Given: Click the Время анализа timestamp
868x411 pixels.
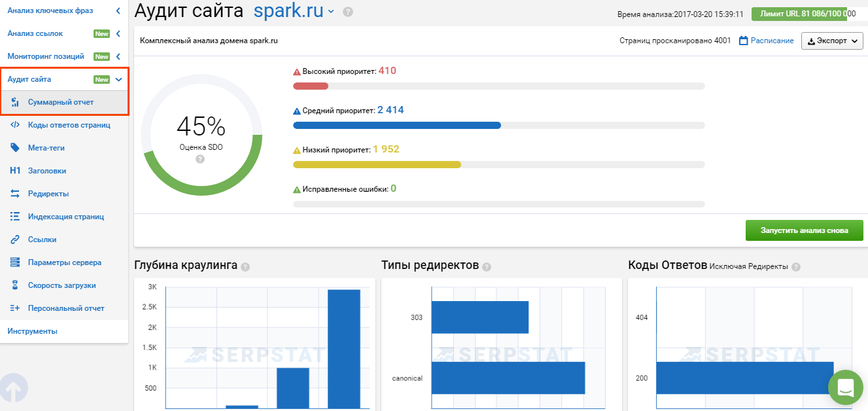Looking at the screenshot, I should coord(680,14).
